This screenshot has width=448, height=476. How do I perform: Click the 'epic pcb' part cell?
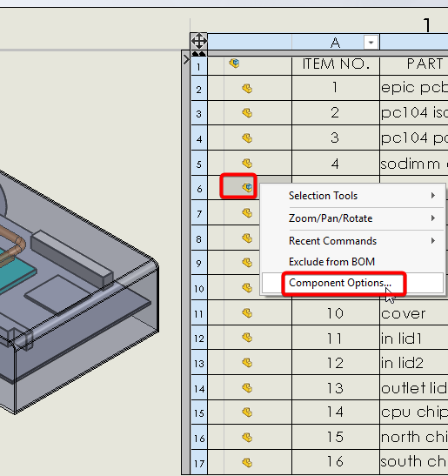[x=414, y=88]
